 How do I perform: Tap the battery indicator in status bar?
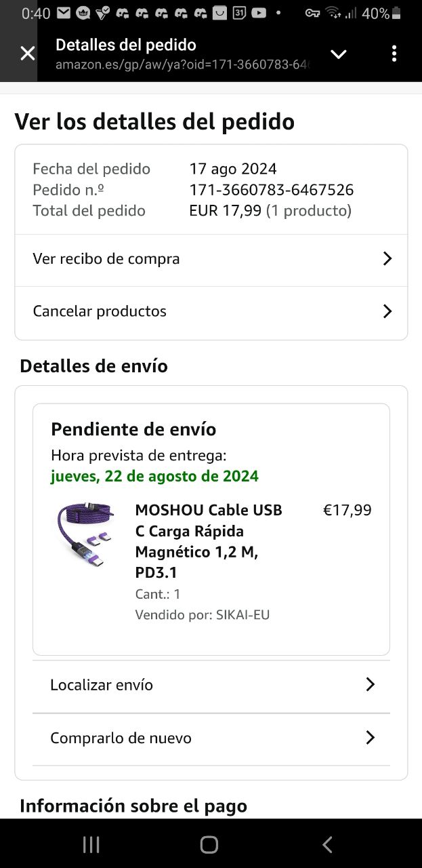(396, 13)
